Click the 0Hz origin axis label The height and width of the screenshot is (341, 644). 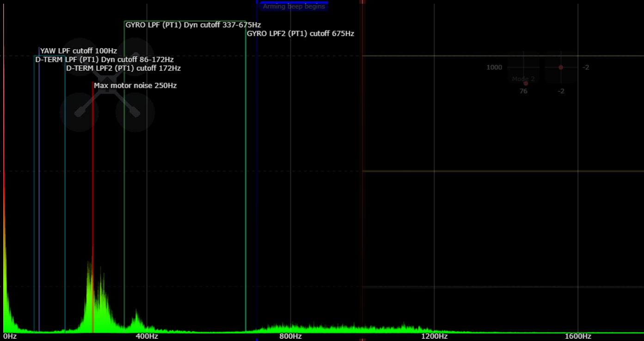click(x=10, y=336)
